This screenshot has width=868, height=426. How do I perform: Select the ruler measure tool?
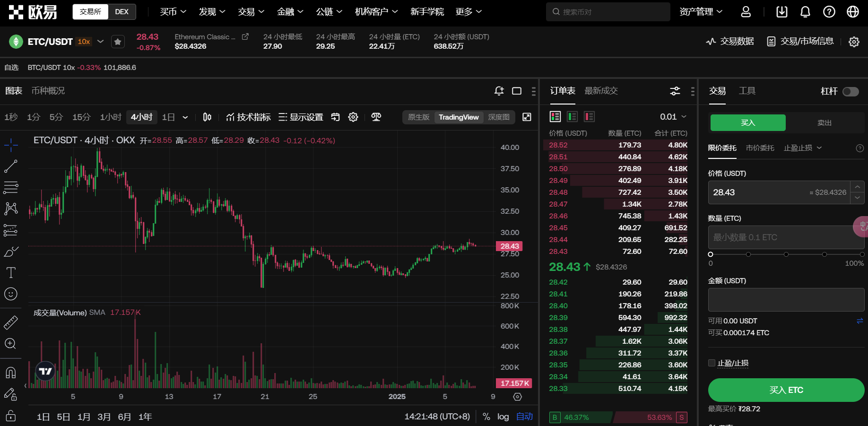point(11,322)
